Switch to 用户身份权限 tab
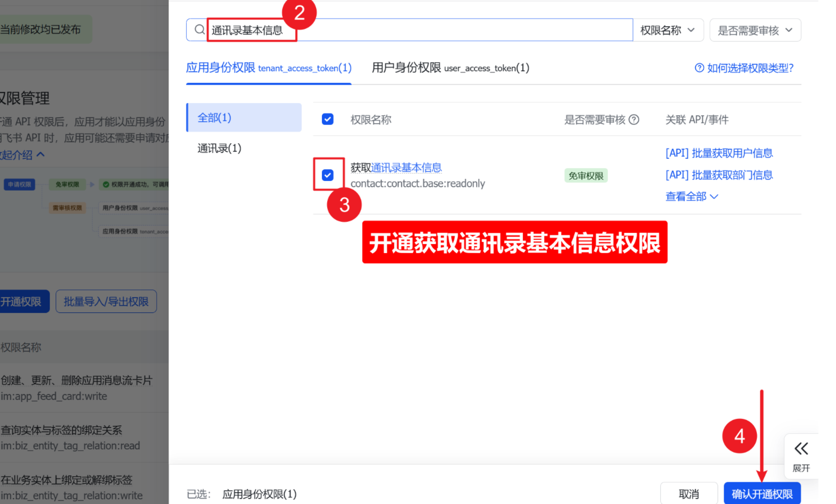The image size is (836, 504). pyautogui.click(x=450, y=68)
